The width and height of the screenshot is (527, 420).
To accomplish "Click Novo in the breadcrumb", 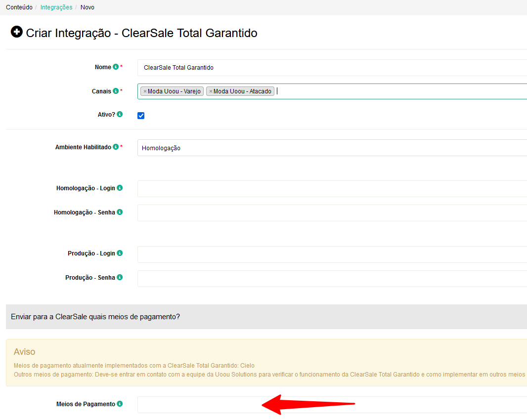I will [x=88, y=7].
